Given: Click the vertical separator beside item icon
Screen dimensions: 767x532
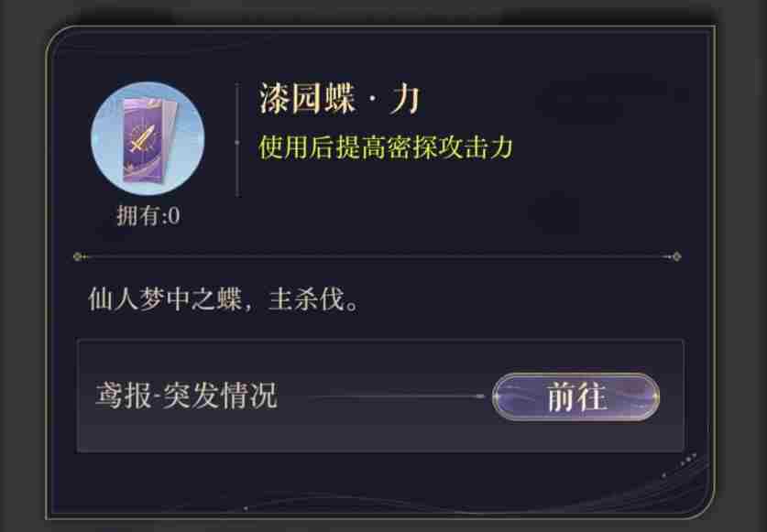Looking at the screenshot, I should click(237, 140).
